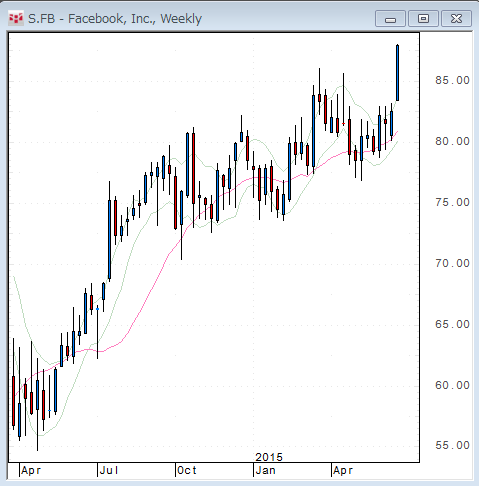Image resolution: width=479 pixels, height=486 pixels.
Task: Minimize the Facebook weekly chart window
Action: pos(390,19)
